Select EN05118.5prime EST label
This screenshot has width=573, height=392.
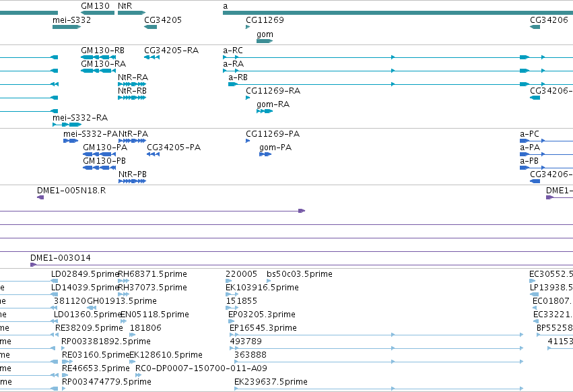coord(155,315)
